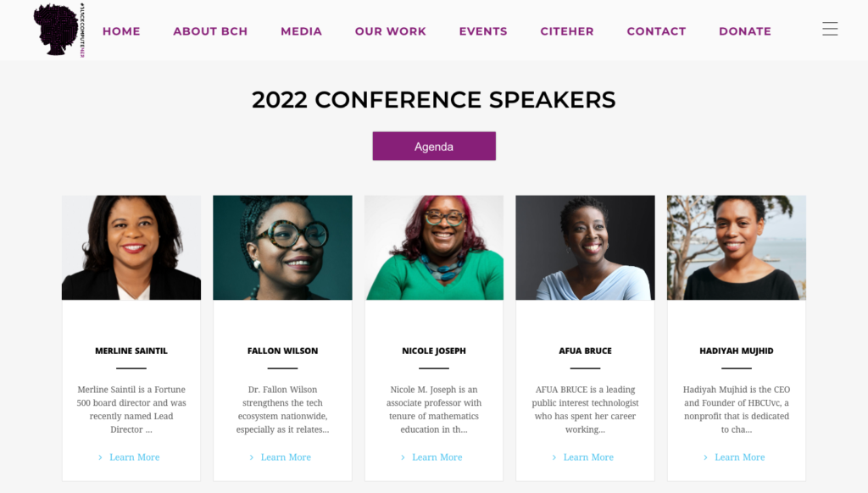Image resolution: width=868 pixels, height=493 pixels.
Task: Open the HOME menu item
Action: point(121,31)
